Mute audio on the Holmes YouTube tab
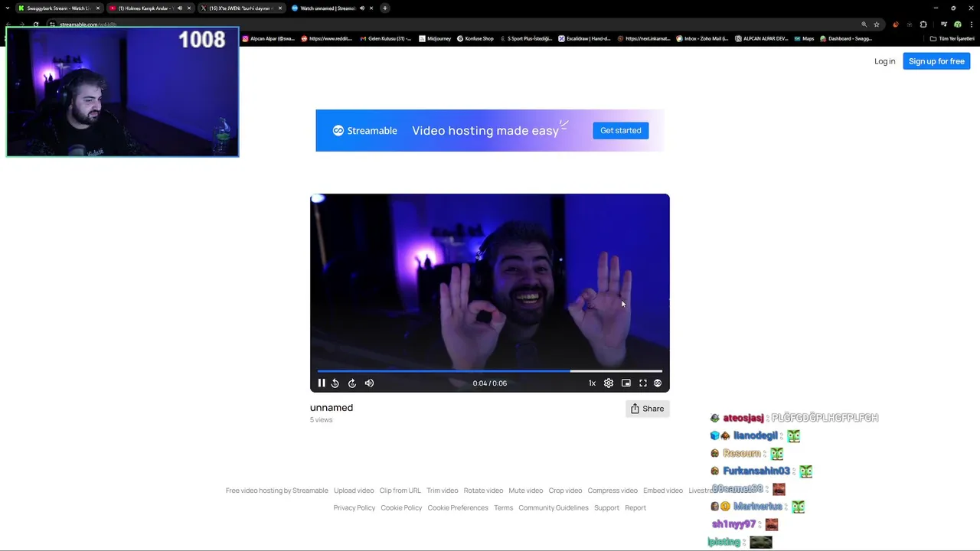The width and height of the screenshot is (980, 551). point(180,8)
